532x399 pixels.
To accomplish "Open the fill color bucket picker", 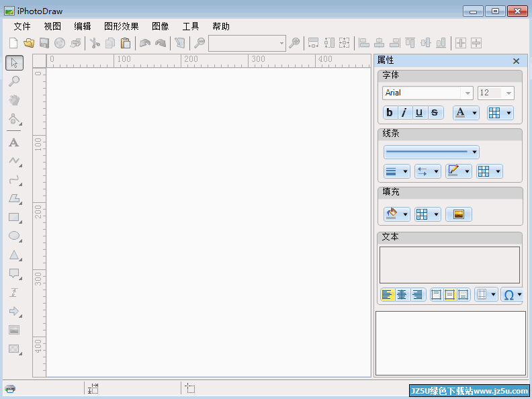I will coord(396,214).
